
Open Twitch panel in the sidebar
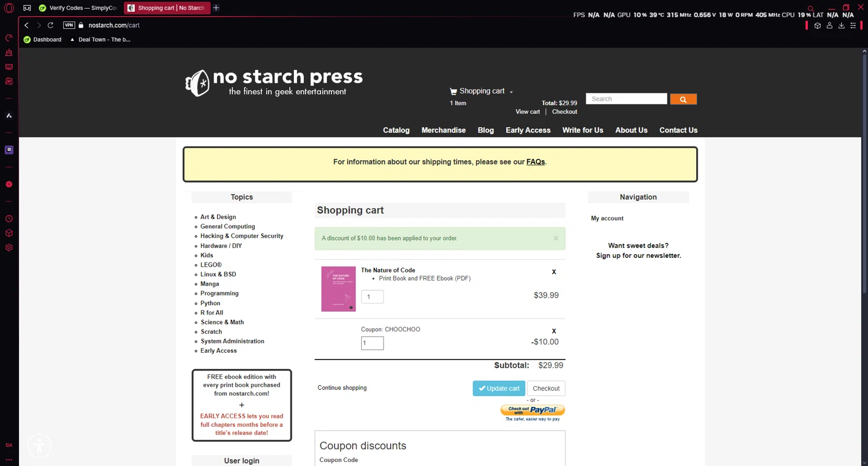coord(9,150)
